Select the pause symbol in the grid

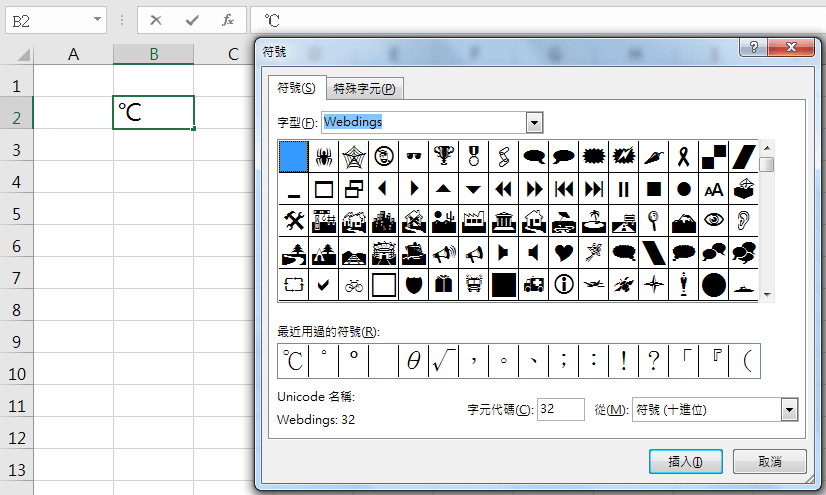click(x=624, y=188)
